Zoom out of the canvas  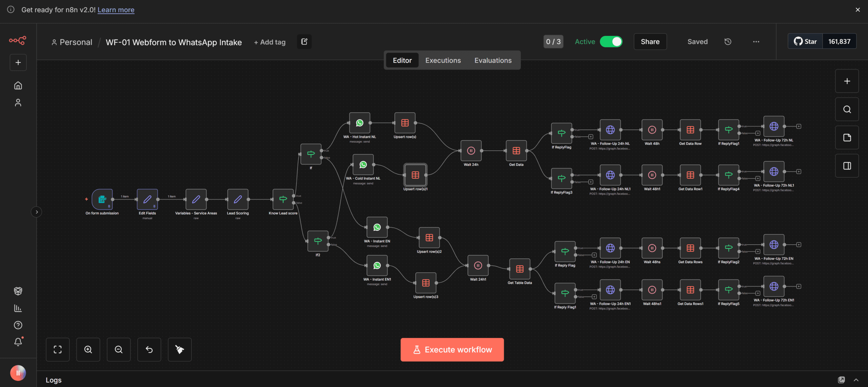[x=119, y=349]
